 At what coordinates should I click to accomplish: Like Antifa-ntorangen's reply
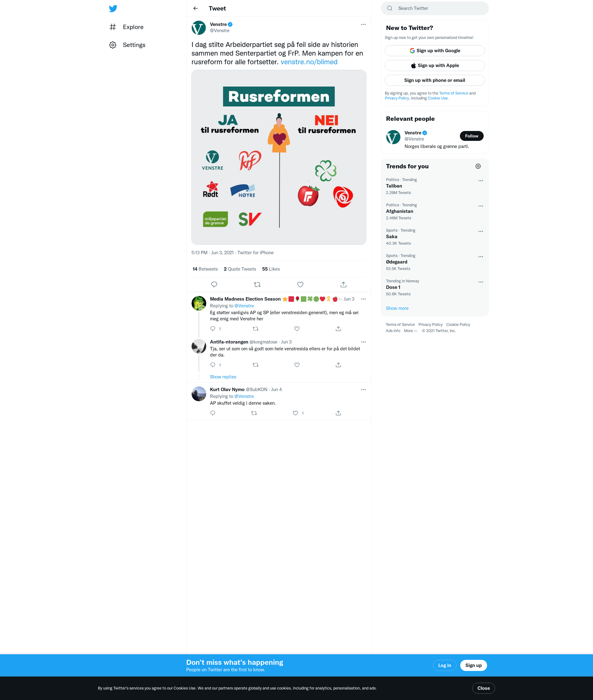click(297, 365)
